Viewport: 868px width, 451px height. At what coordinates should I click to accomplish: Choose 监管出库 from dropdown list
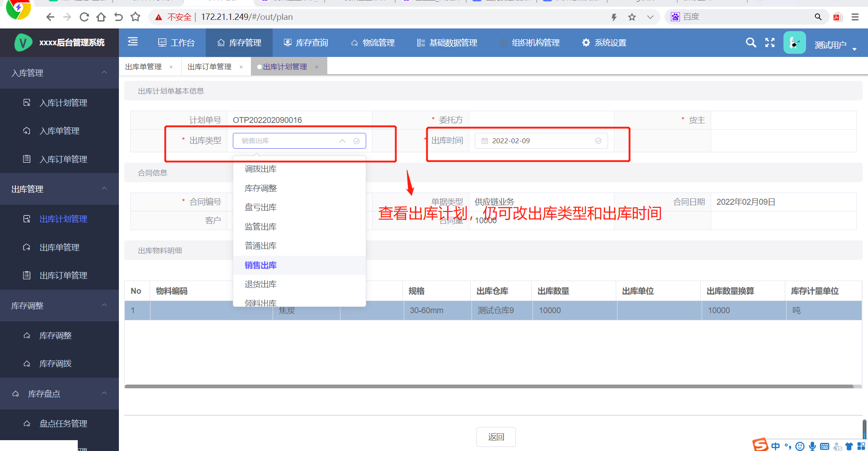pyautogui.click(x=299, y=227)
